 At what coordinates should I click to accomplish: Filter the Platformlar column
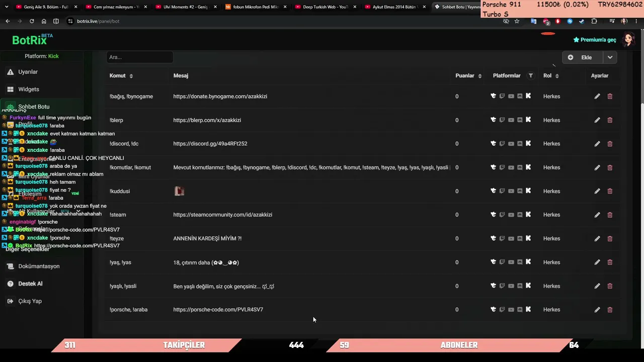(531, 75)
